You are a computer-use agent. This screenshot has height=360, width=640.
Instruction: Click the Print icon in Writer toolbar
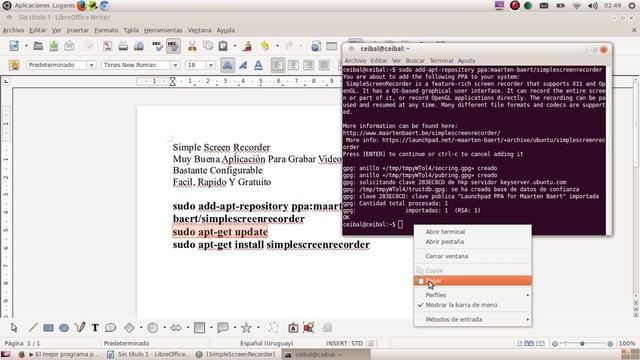123,46
